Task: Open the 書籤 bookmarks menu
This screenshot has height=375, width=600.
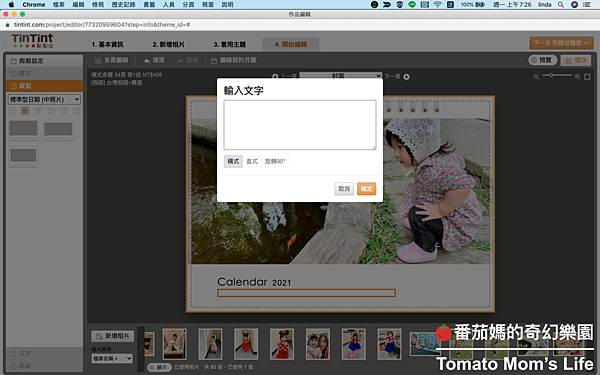Action: [x=149, y=5]
